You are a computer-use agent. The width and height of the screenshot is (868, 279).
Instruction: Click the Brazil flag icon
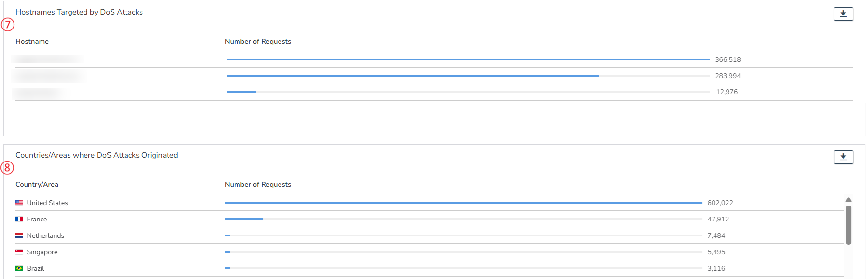[19, 268]
